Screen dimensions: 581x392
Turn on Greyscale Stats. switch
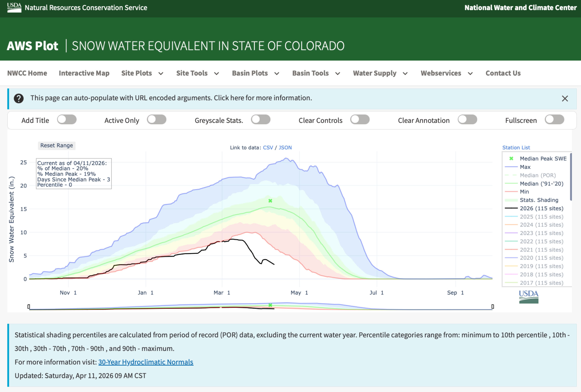pos(261,120)
